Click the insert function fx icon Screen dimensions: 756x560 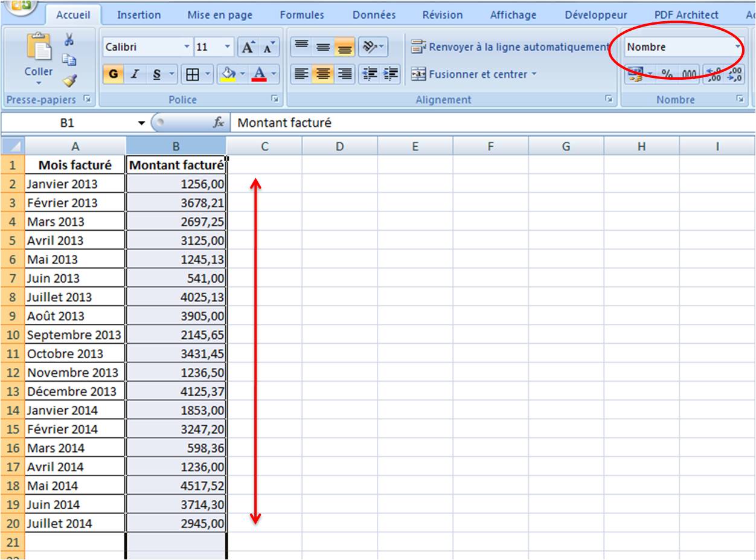(x=218, y=123)
